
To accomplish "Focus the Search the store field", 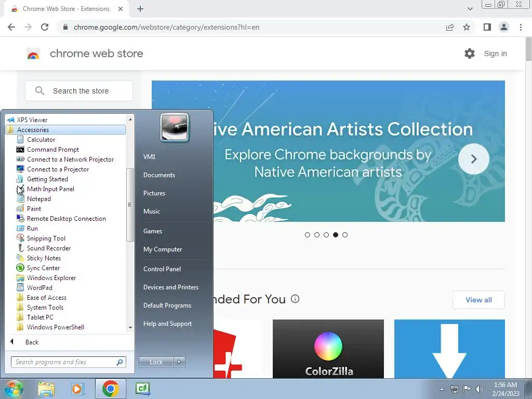I will 79,91.
